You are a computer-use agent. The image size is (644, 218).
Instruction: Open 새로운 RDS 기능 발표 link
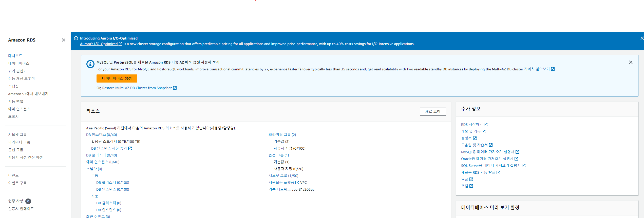[x=478, y=172]
